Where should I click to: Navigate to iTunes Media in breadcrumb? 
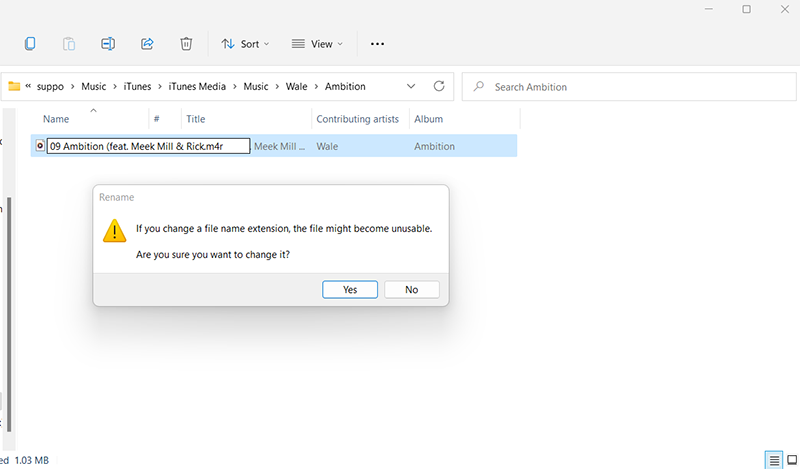(x=196, y=87)
